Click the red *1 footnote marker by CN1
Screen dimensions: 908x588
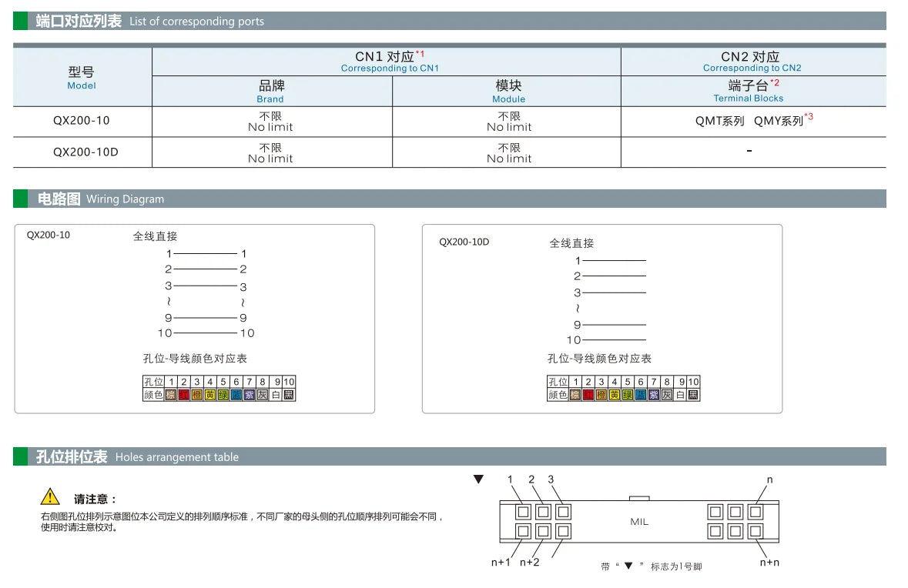pyautogui.click(x=420, y=54)
